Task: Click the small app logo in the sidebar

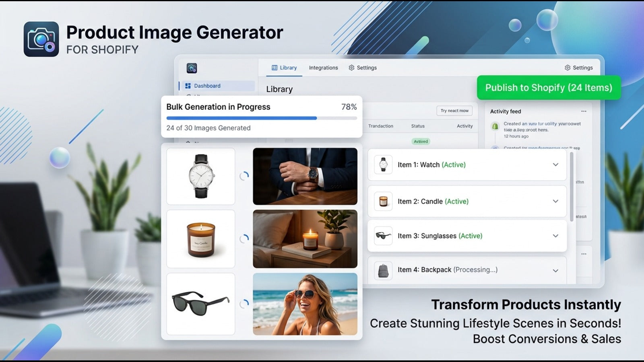Action: 192,68
